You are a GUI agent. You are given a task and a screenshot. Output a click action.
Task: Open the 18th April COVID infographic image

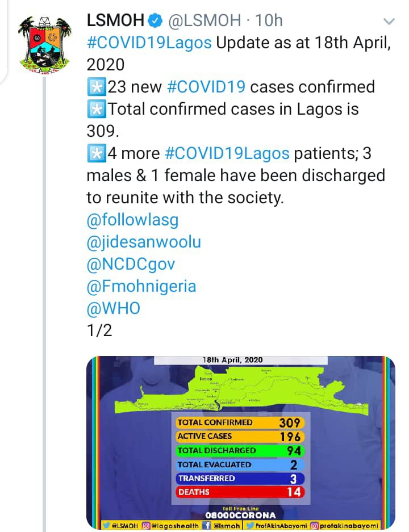pos(241,443)
